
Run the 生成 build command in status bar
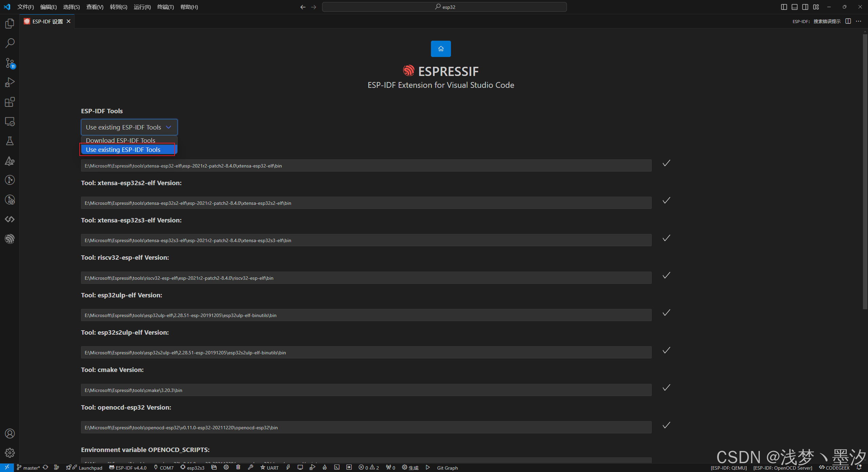tap(410, 467)
